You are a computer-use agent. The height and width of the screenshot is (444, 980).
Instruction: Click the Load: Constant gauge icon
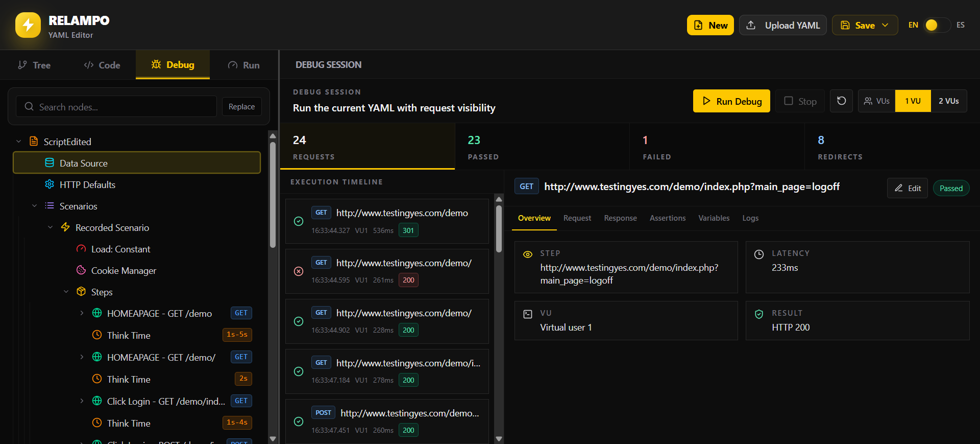pos(81,249)
